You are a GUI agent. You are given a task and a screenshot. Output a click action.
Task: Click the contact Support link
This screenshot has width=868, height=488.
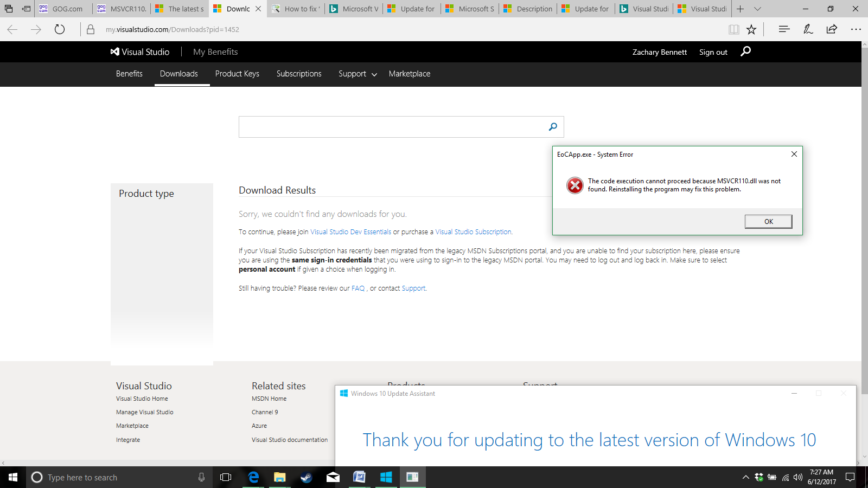point(413,288)
